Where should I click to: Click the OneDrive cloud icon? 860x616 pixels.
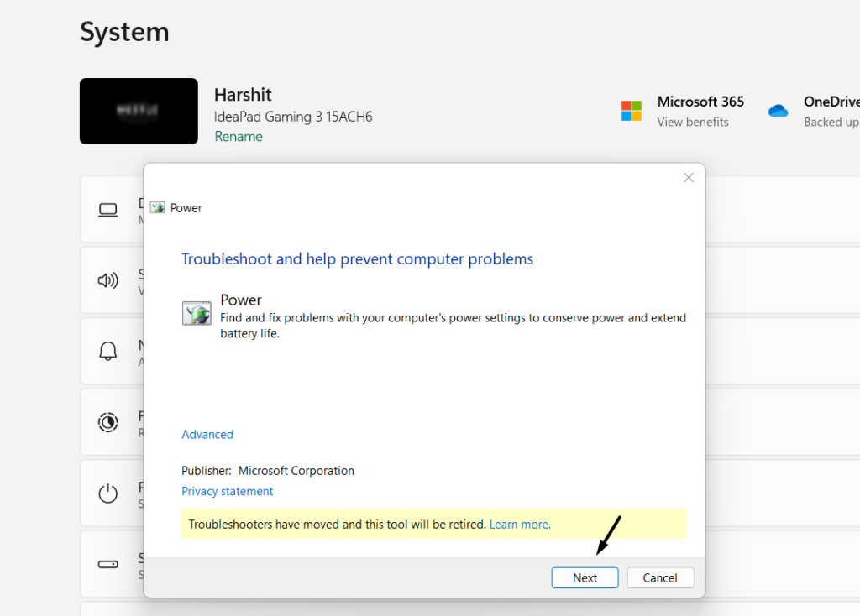(x=779, y=111)
